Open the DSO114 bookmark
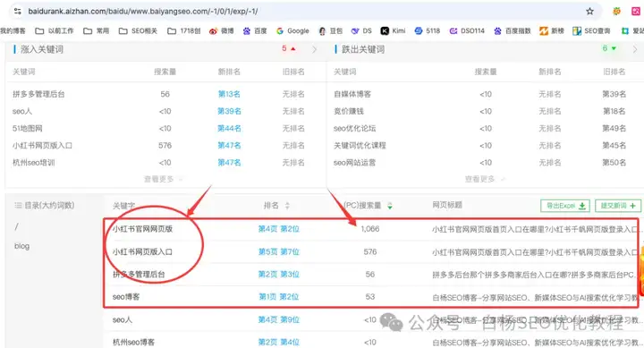 [x=467, y=30]
